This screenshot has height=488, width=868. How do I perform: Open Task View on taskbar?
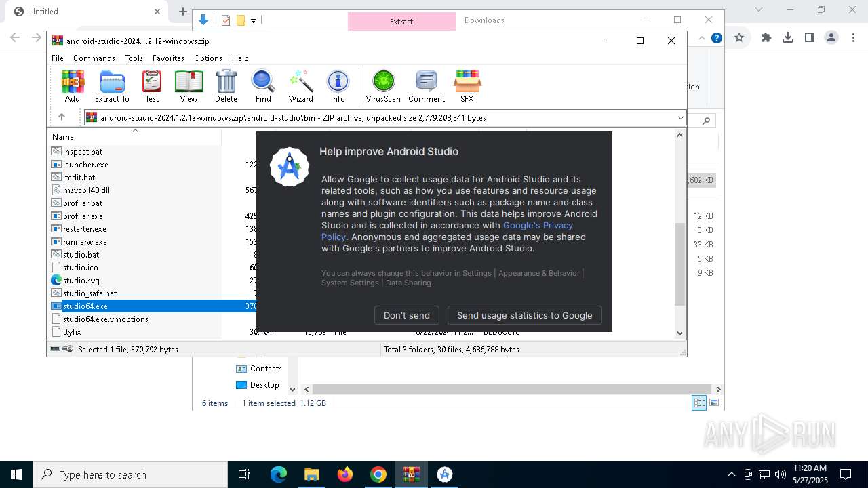coord(245,474)
